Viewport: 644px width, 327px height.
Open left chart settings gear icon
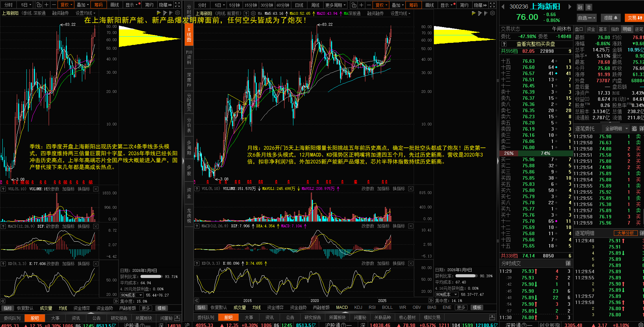coord(177,13)
